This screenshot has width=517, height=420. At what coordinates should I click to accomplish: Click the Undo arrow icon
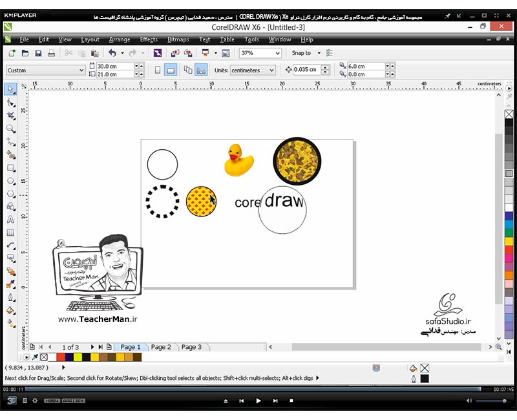[112, 53]
